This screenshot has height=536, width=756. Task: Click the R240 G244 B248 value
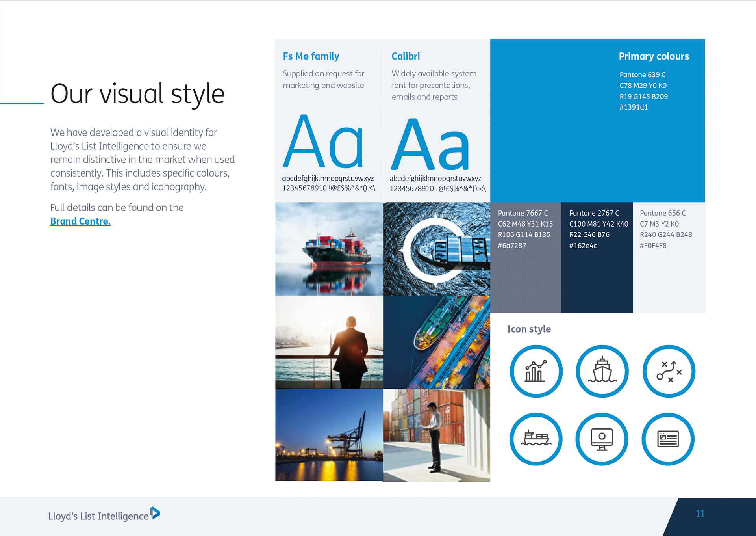pyautogui.click(x=666, y=235)
